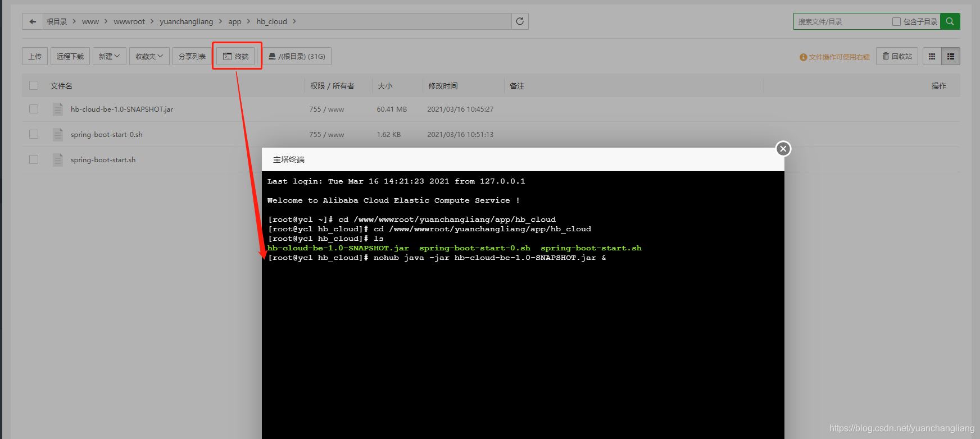Open the 终端 terminal button
This screenshot has width=980, height=439.
point(236,56)
